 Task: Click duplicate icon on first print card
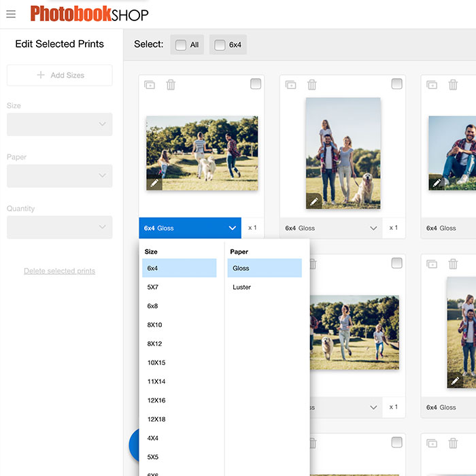(150, 84)
